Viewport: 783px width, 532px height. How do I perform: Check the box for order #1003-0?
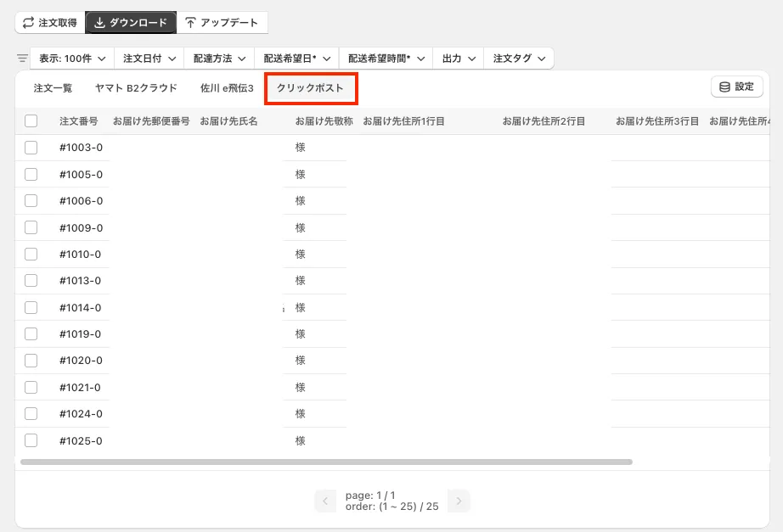coord(31,148)
